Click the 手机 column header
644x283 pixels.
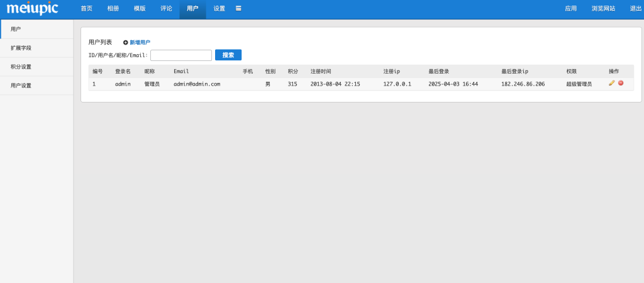(x=248, y=72)
